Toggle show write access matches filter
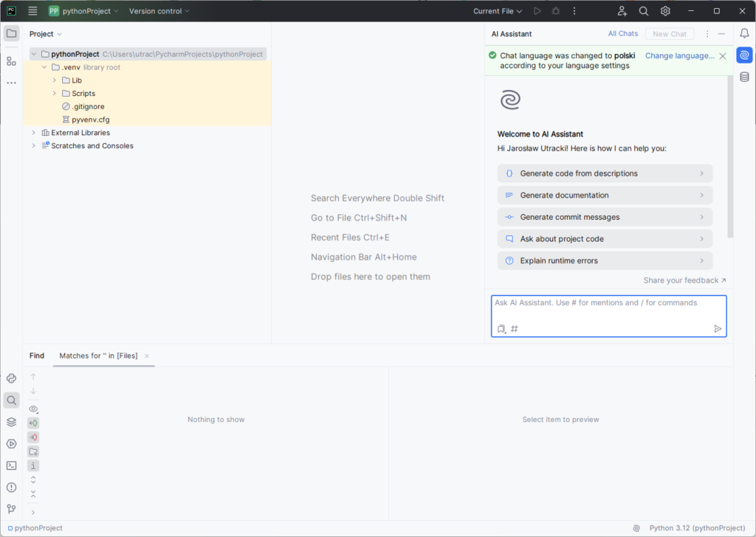The image size is (756, 537). [33, 437]
